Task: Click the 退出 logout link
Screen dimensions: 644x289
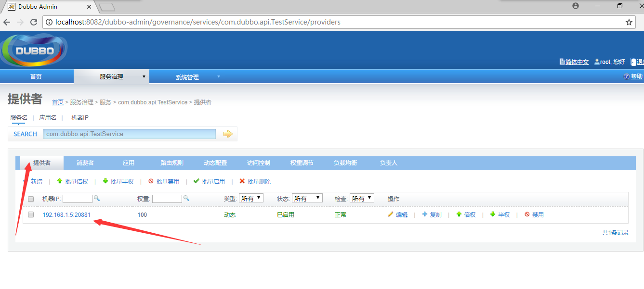Action: pos(637,62)
